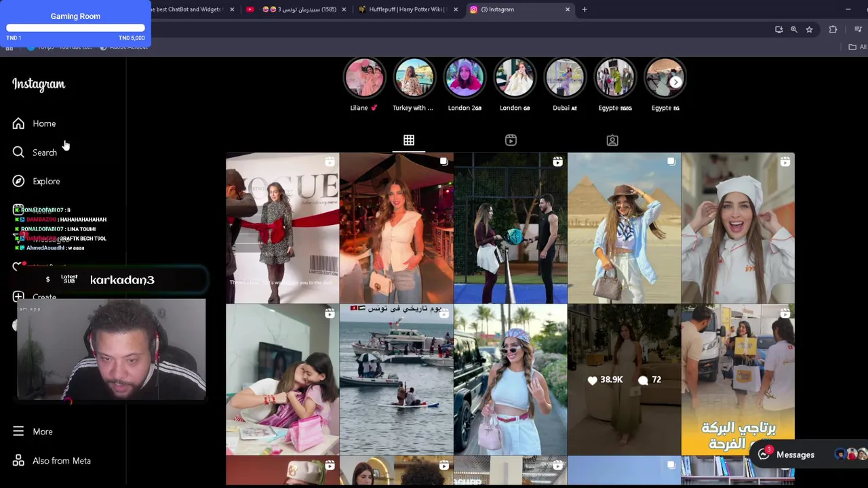This screenshot has height=488, width=868.
Task: Open the second London highlight
Action: (x=515, y=78)
